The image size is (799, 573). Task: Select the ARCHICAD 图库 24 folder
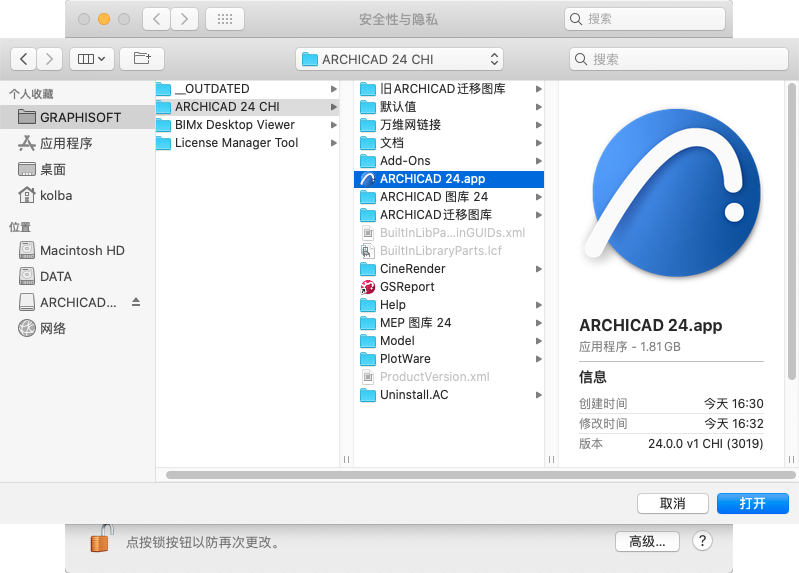pos(449,197)
